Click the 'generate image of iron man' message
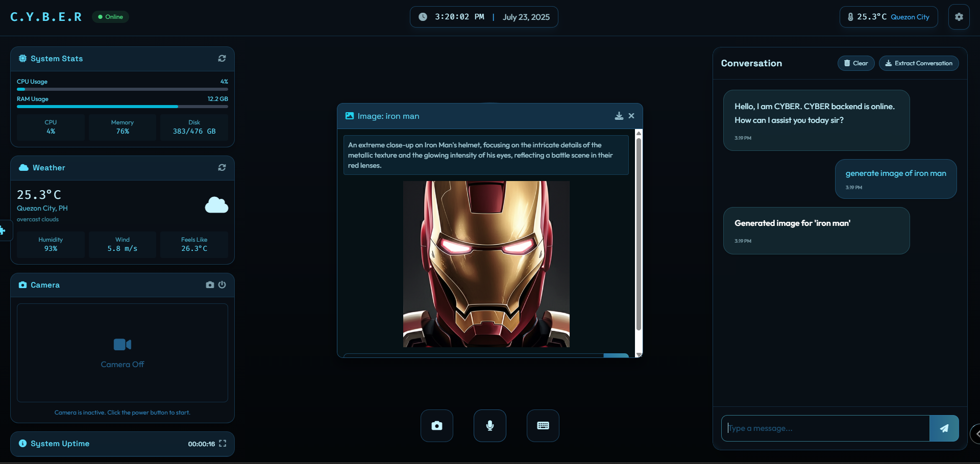The image size is (980, 464). (896, 179)
